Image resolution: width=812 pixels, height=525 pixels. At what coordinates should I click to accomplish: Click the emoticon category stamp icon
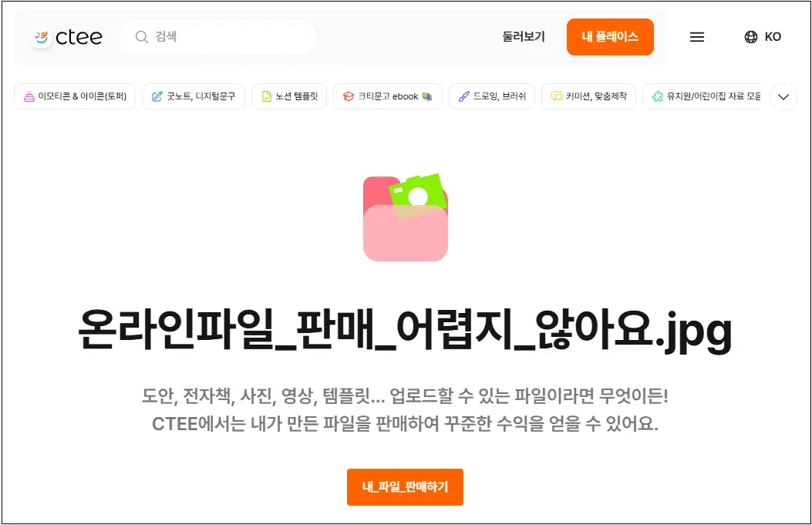(29, 96)
